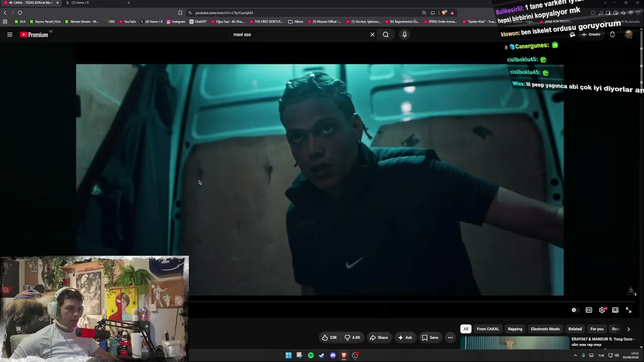This screenshot has width=644, height=362.
Task: Open the player settings gear
Action: coord(602,310)
